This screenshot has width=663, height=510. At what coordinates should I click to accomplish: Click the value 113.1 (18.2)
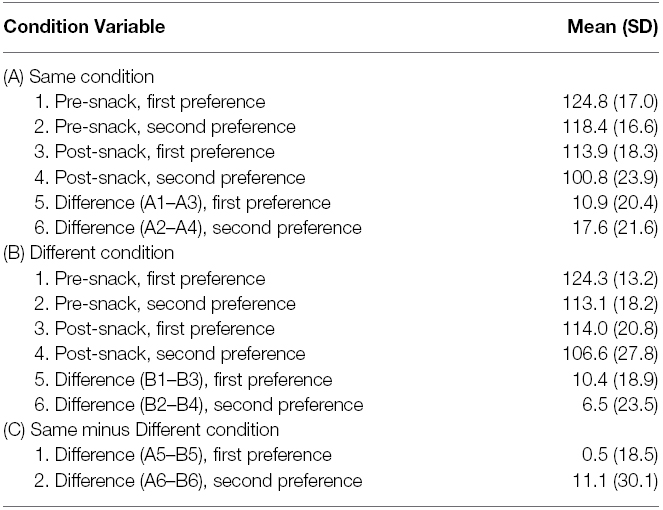pos(610,304)
